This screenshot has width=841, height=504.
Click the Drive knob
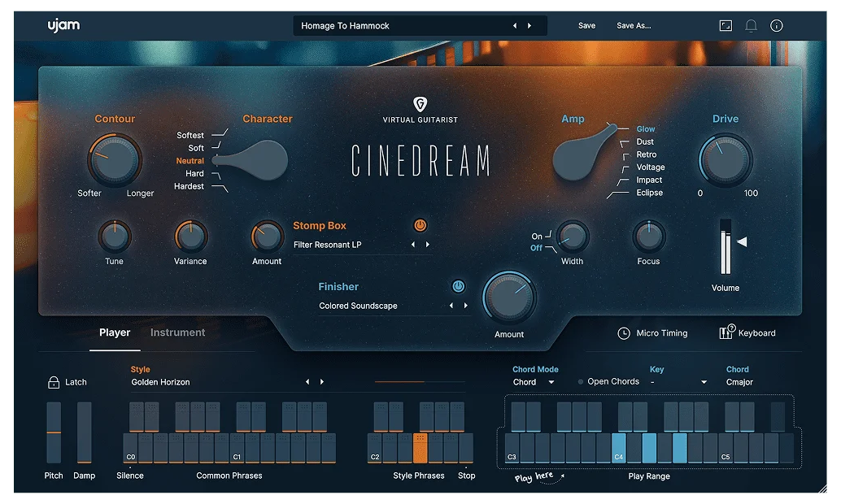726,160
